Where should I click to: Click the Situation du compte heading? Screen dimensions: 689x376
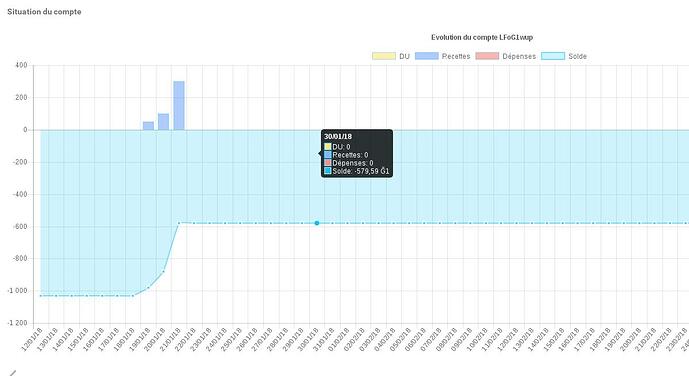(x=44, y=12)
